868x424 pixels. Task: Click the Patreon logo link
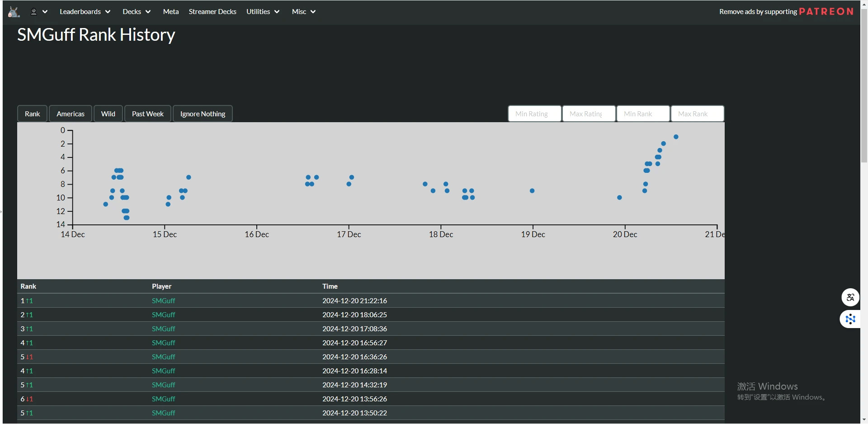826,12
